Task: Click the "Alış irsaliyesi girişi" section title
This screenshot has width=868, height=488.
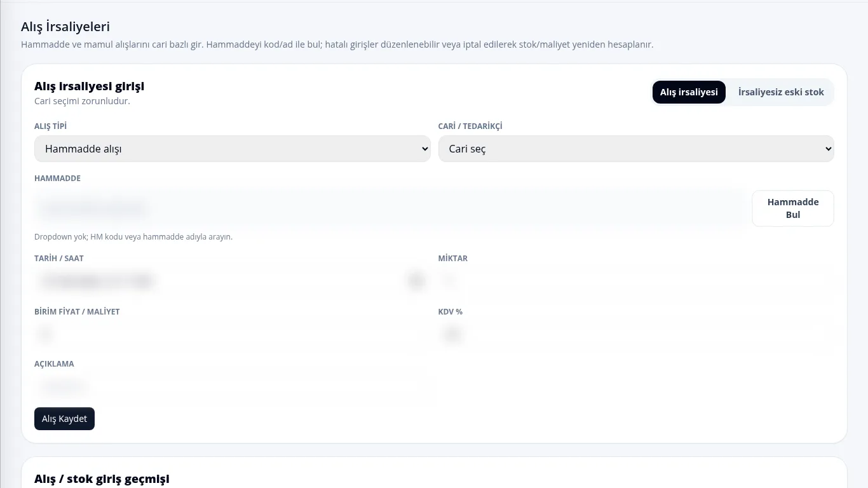Action: pos(90,86)
